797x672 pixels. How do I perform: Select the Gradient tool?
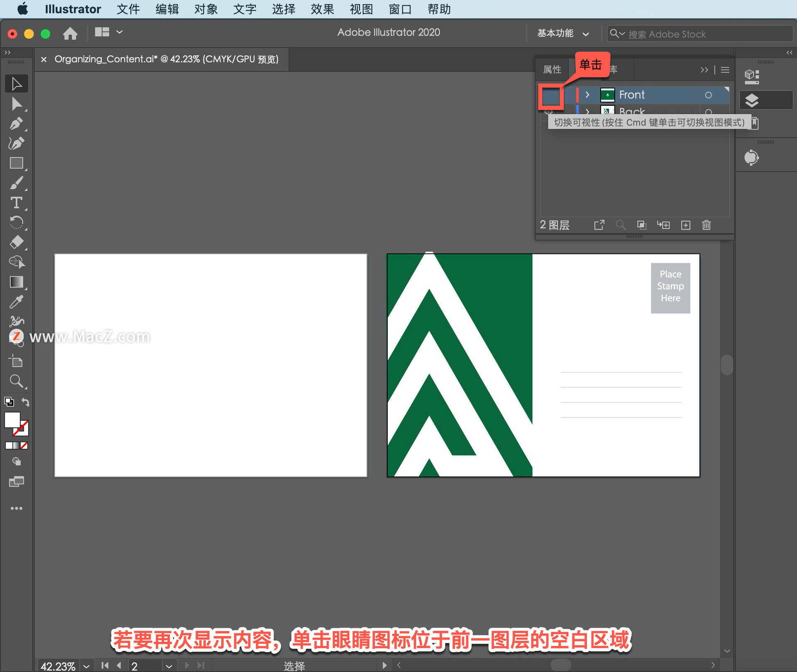coord(16,282)
